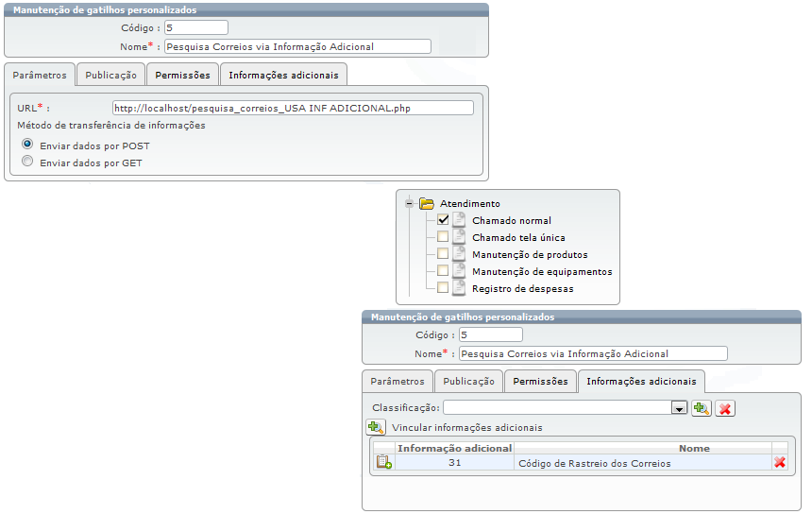
Task: Click the Vincular informações adicionais plus icon
Action: pos(376,427)
